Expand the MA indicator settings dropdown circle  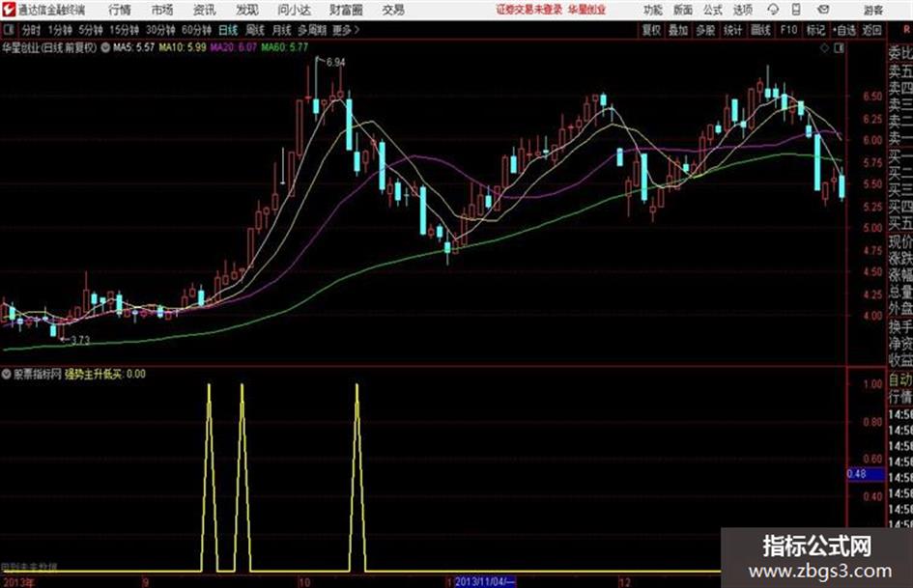tap(105, 47)
